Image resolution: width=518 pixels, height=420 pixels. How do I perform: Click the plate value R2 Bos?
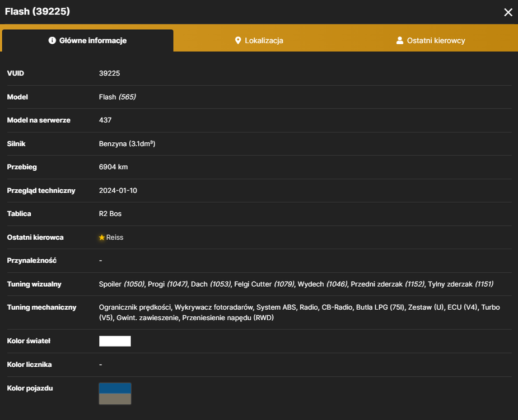tap(110, 214)
